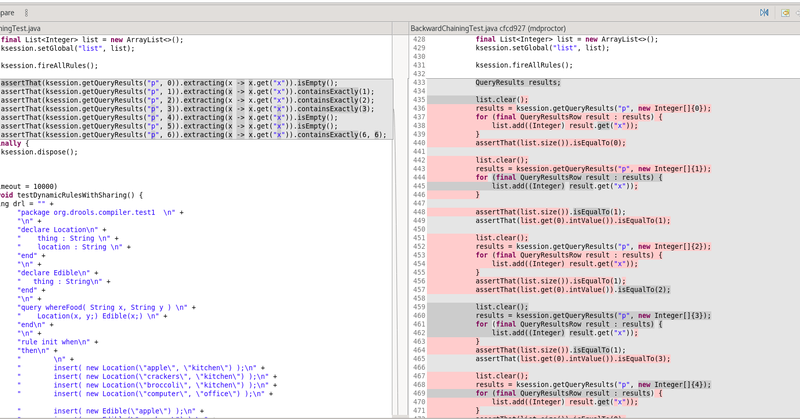The height and width of the screenshot is (419, 800).
Task: Click the insert Location crackers kitchen line
Action: (147, 377)
